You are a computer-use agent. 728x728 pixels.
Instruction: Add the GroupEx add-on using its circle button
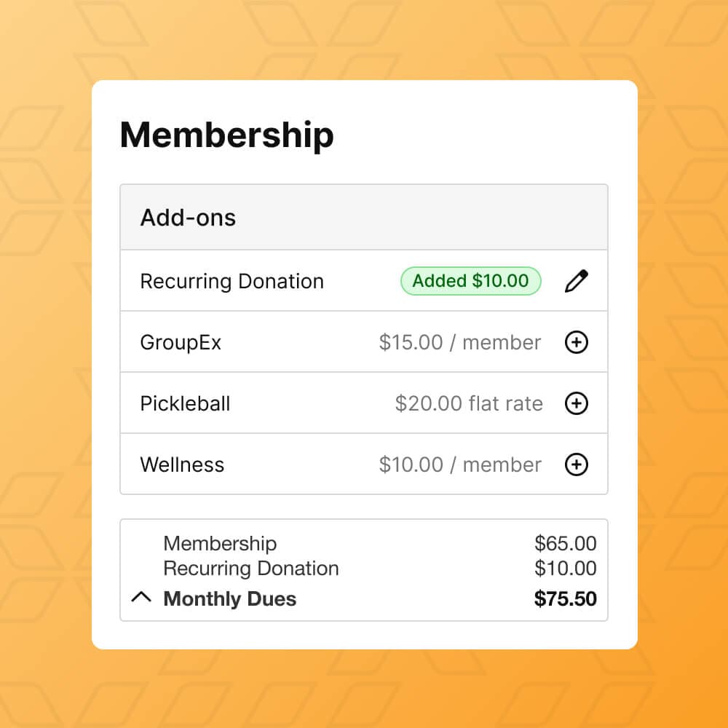coord(576,342)
